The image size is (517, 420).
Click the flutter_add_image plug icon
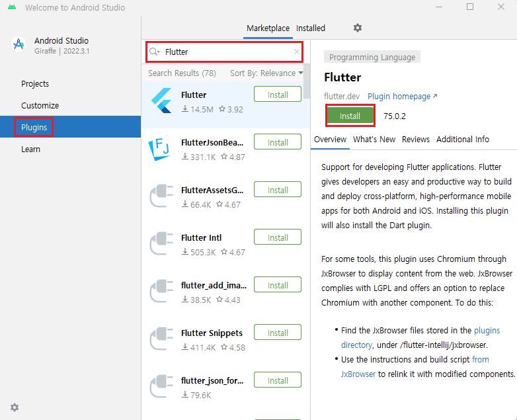(161, 291)
